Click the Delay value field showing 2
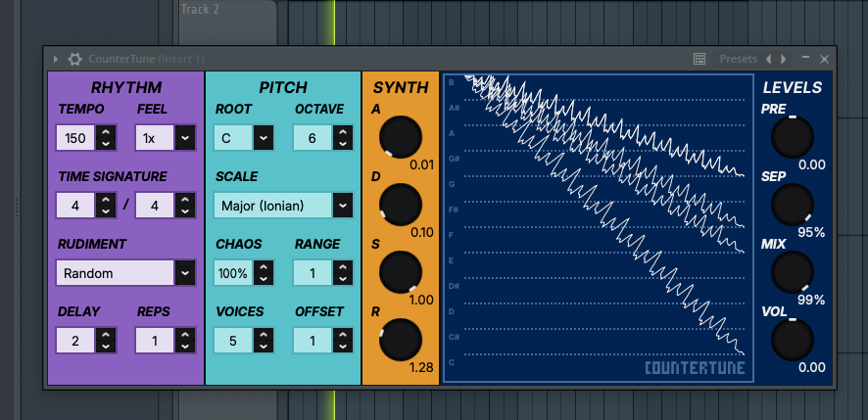Image resolution: width=868 pixels, height=420 pixels. (75, 341)
